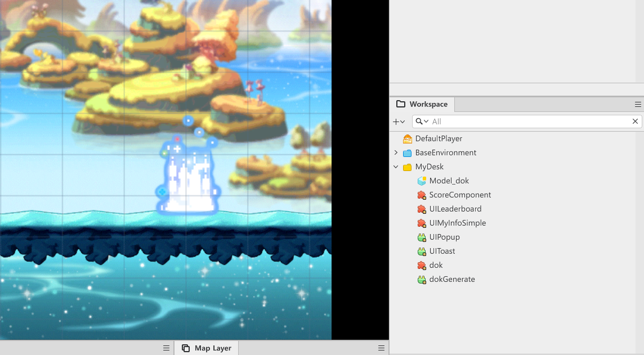
Task: Select the UIToast entry
Action: pyautogui.click(x=442, y=251)
